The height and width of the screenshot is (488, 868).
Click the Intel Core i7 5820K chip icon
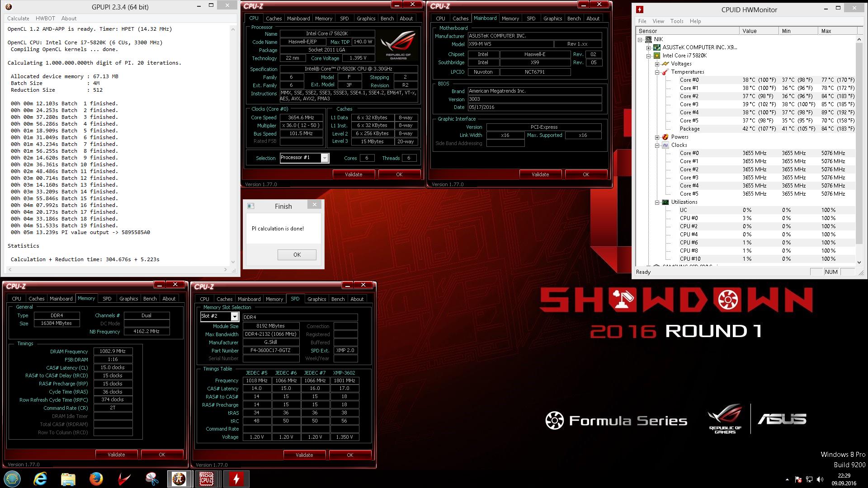[656, 56]
